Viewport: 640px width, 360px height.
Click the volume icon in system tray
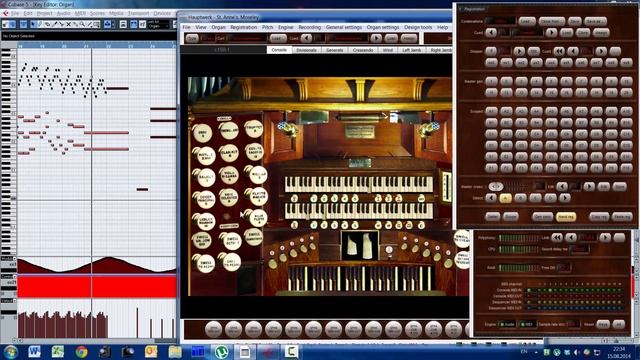tap(577, 352)
